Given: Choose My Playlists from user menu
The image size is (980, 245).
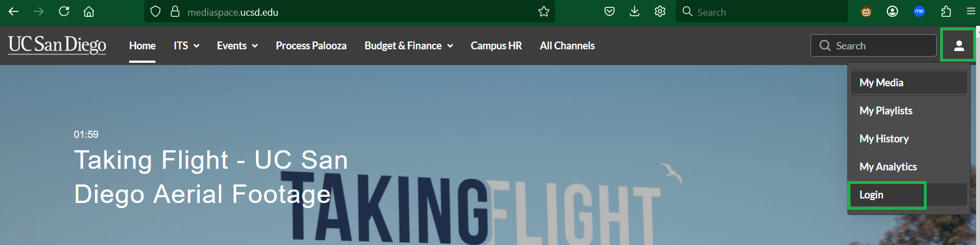Looking at the screenshot, I should click(x=908, y=111).
